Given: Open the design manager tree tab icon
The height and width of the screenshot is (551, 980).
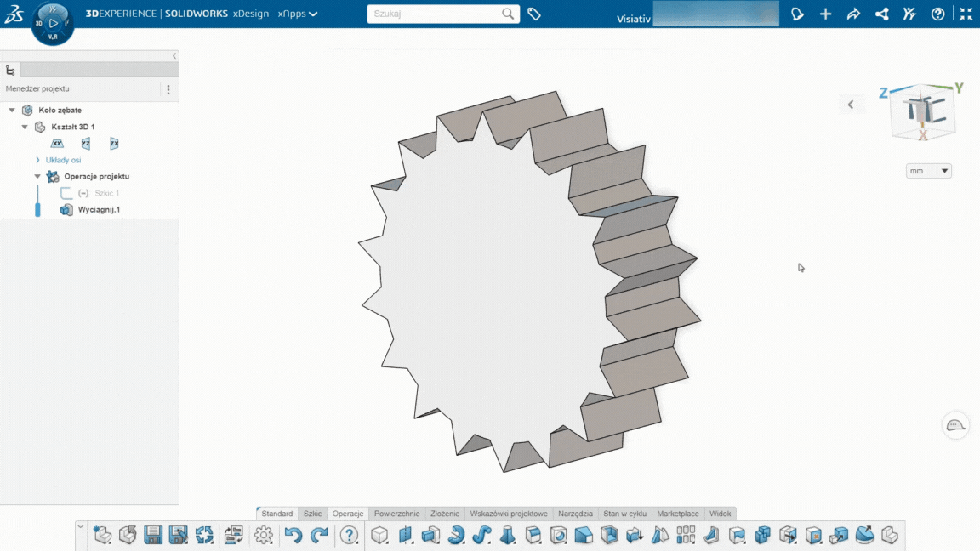Looking at the screenshot, I should (10, 70).
